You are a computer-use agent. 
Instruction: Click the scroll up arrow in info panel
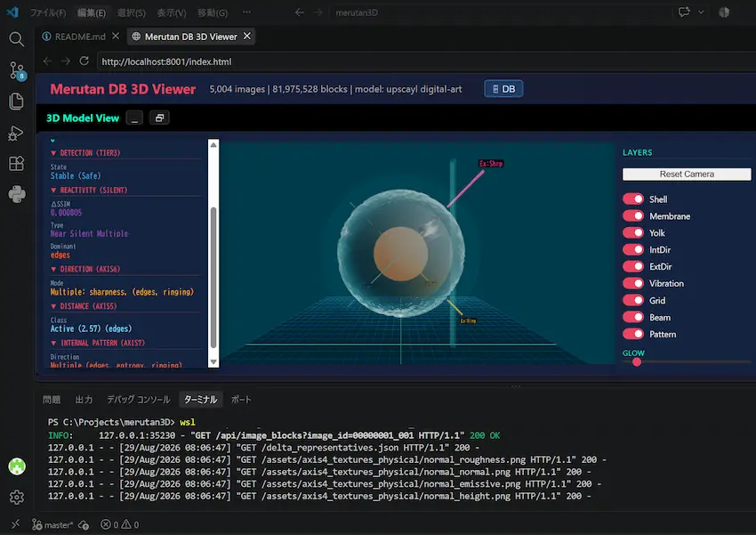pyautogui.click(x=213, y=145)
